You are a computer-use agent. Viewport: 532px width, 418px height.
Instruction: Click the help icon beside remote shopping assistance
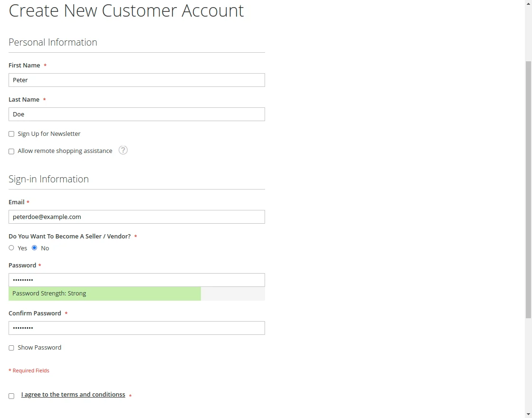(123, 150)
